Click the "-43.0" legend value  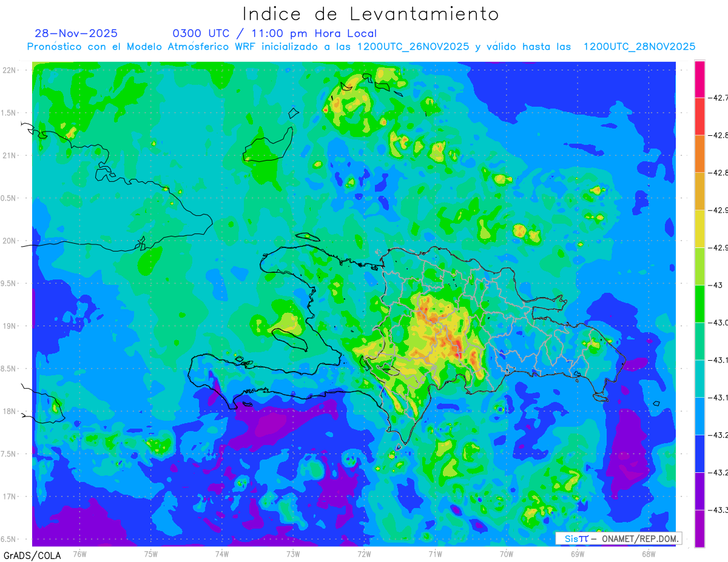click(718, 323)
